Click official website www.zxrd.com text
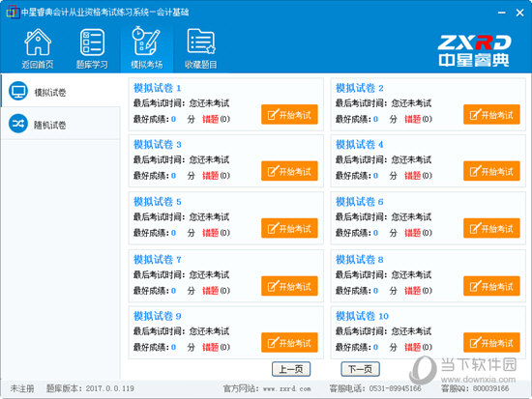 click(267, 388)
